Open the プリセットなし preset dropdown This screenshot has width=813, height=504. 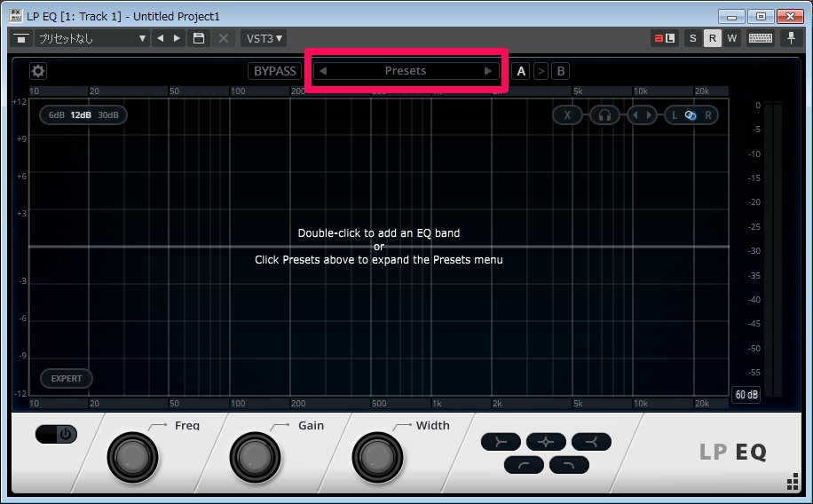click(91, 38)
